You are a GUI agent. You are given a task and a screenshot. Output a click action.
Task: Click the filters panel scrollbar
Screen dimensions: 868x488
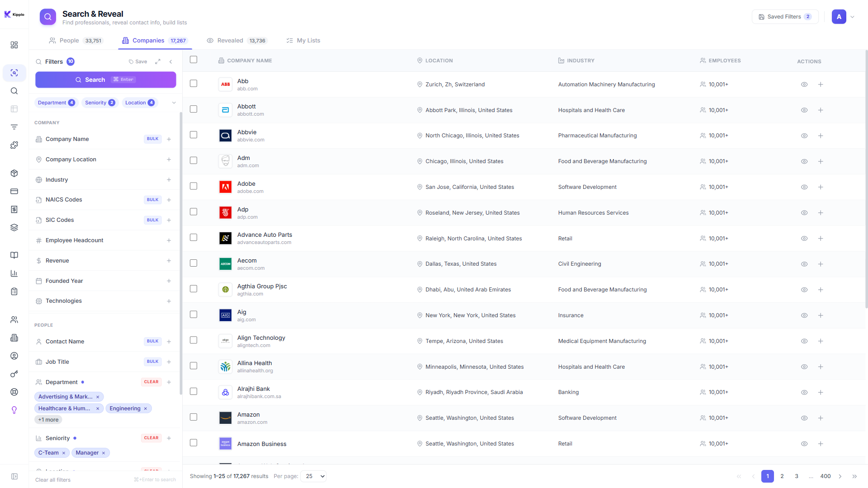(181, 253)
